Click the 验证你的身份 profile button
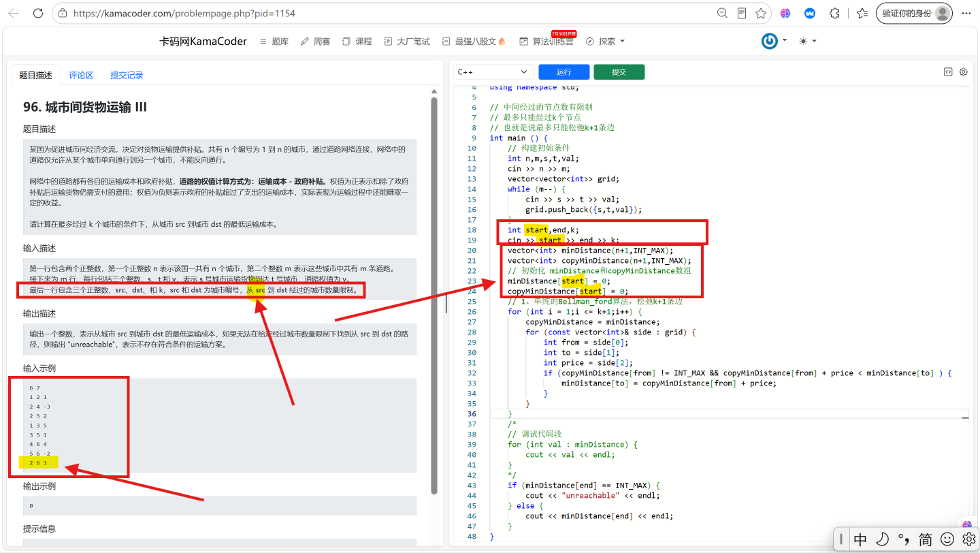 [x=914, y=13]
